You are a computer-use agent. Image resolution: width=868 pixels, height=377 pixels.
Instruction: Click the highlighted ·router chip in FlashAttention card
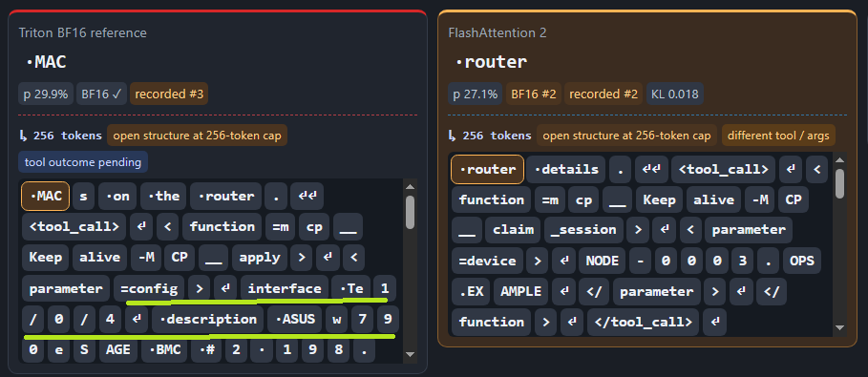[x=487, y=169]
